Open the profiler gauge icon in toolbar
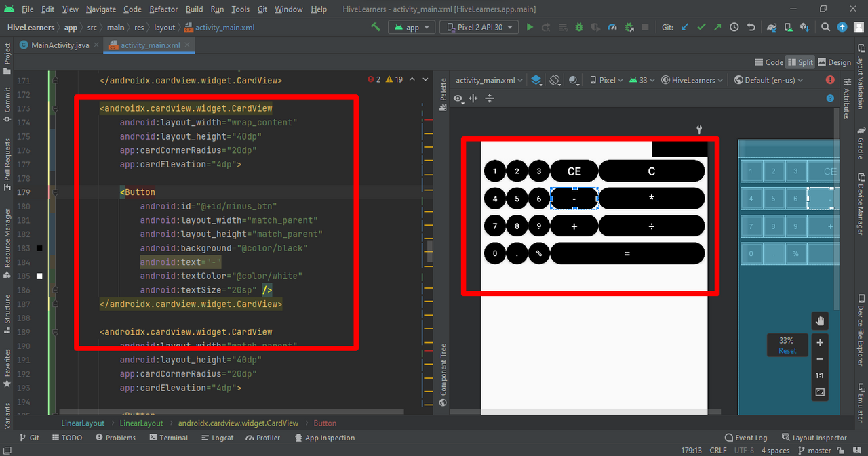Viewport: 868px width, 456px height. pos(612,28)
